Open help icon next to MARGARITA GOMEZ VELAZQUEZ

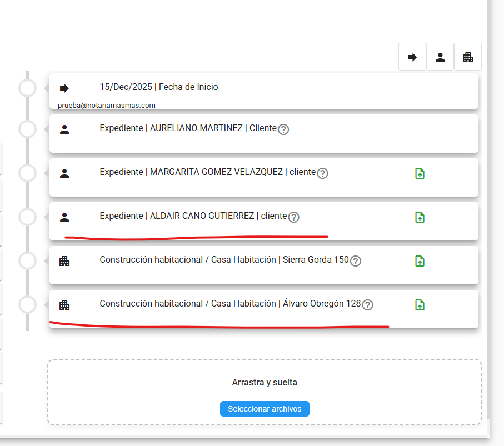(322, 173)
